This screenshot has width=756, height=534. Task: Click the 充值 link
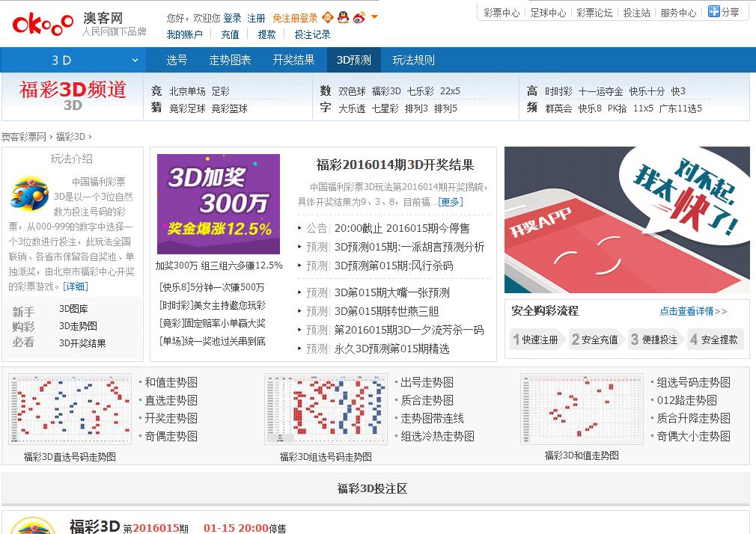pos(230,34)
